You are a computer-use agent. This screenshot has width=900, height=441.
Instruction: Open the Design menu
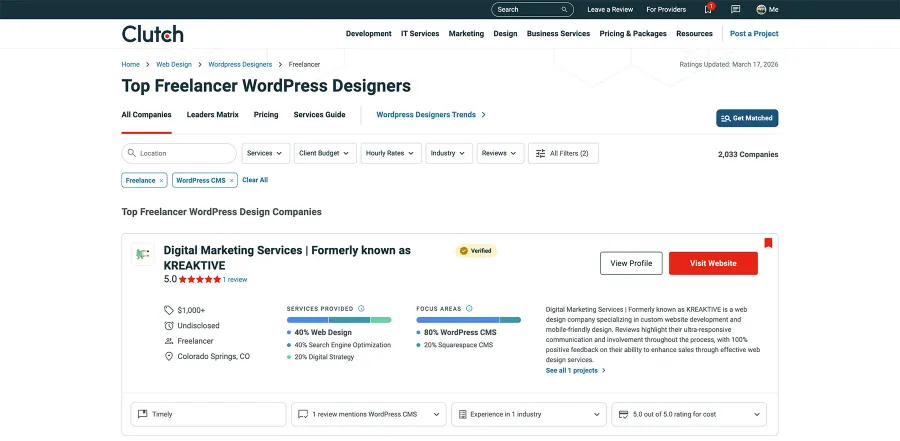505,34
